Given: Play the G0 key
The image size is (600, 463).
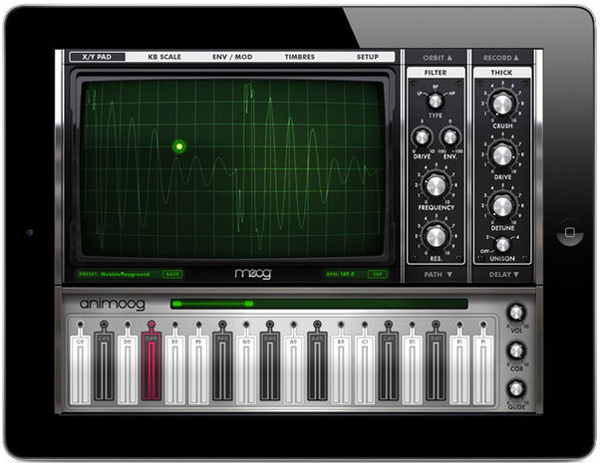Looking at the screenshot, I should 246,369.
